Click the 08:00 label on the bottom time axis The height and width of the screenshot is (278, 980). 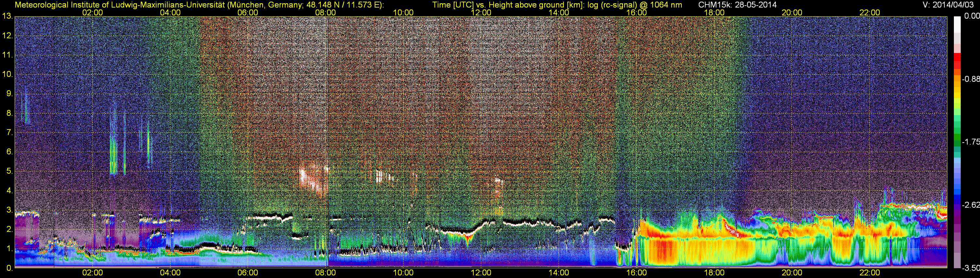tap(326, 273)
